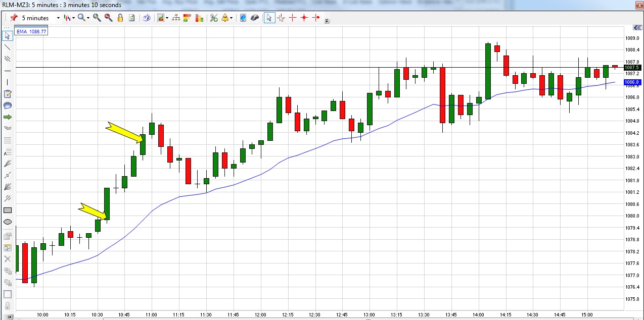
Task: Select the arrow pointer mode in top toolbar
Action: pos(269,18)
